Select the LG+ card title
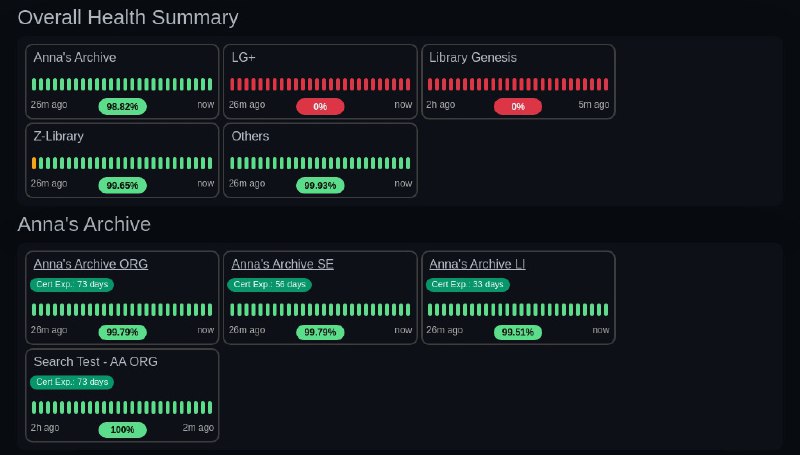This screenshot has height=455, width=800. click(243, 58)
